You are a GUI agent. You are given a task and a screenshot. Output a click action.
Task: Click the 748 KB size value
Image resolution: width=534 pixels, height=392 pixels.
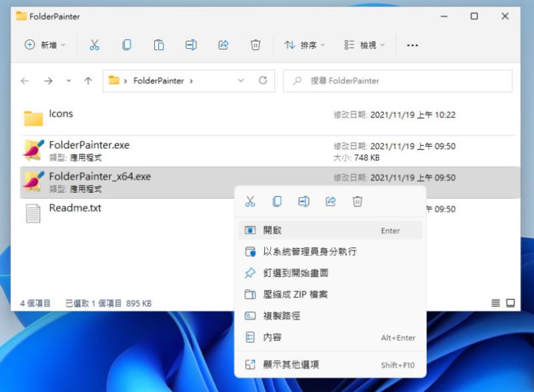(x=366, y=157)
